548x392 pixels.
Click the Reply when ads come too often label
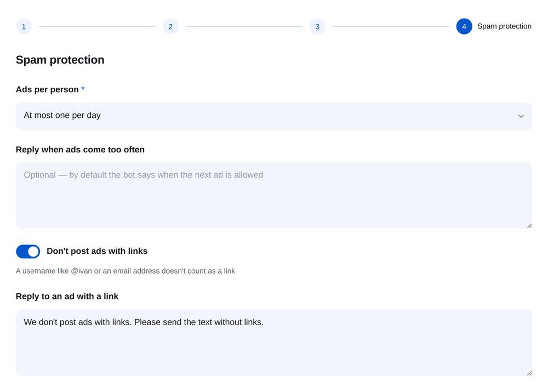tap(81, 150)
